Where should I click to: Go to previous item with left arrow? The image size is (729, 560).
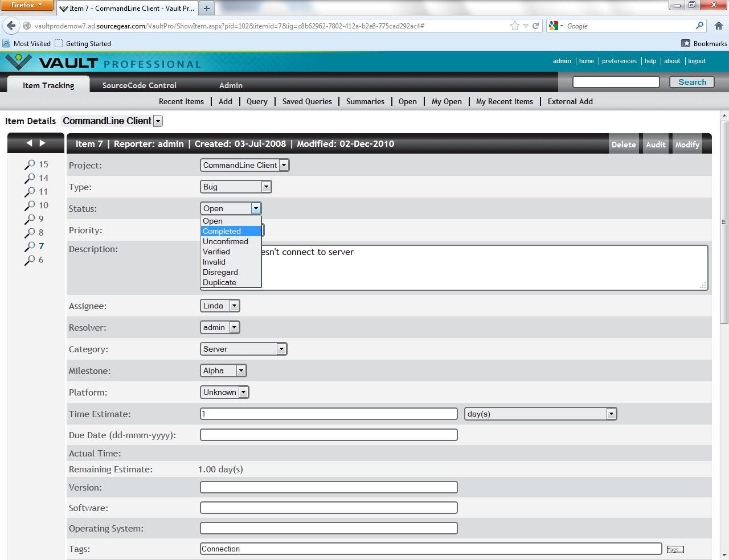coord(29,143)
